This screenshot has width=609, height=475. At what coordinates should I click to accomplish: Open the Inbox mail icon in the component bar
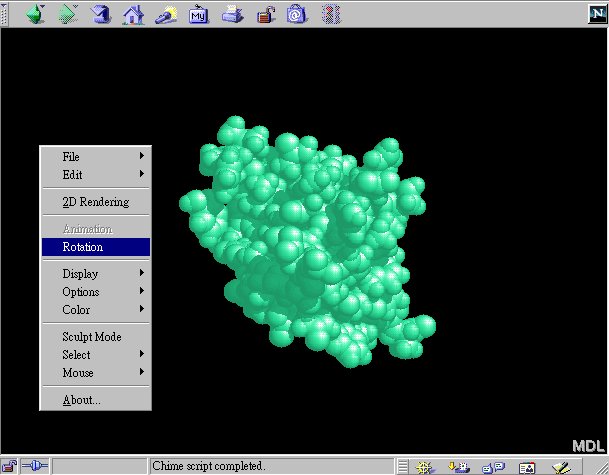(x=459, y=467)
